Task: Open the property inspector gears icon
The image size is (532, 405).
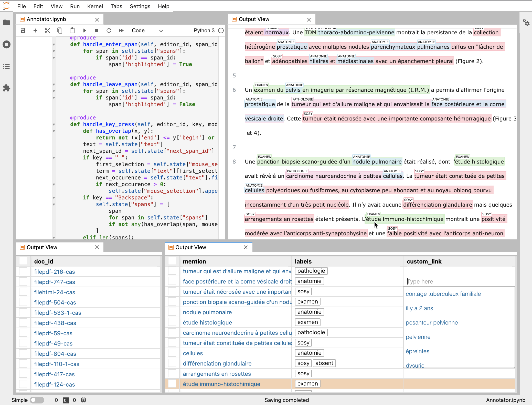Action: coord(526,23)
